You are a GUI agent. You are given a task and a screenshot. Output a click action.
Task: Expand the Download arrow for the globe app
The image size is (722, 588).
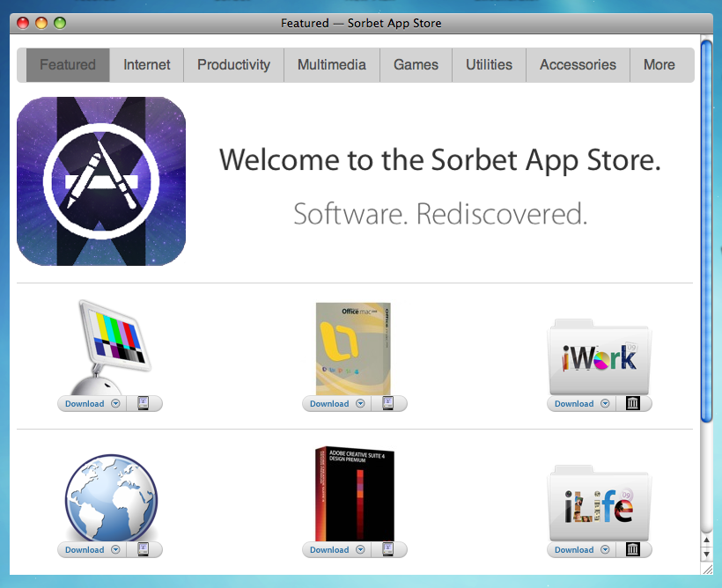coord(115,549)
